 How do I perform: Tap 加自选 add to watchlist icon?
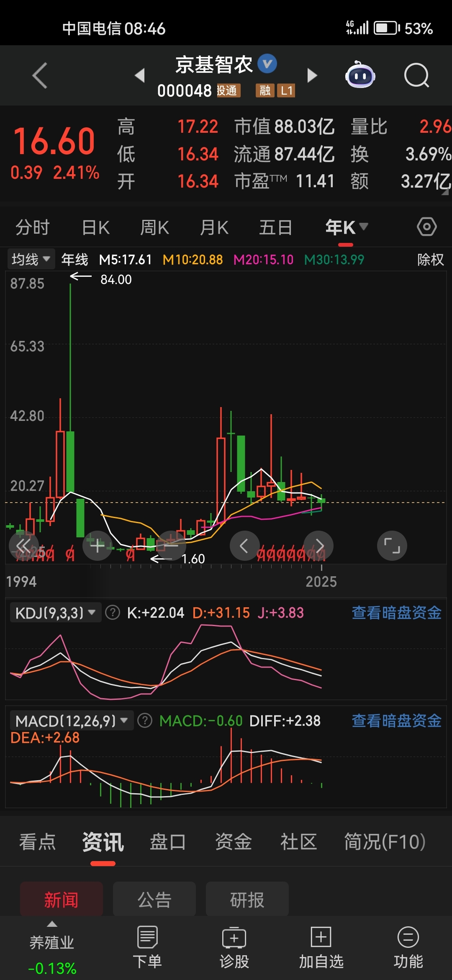pyautogui.click(x=321, y=947)
